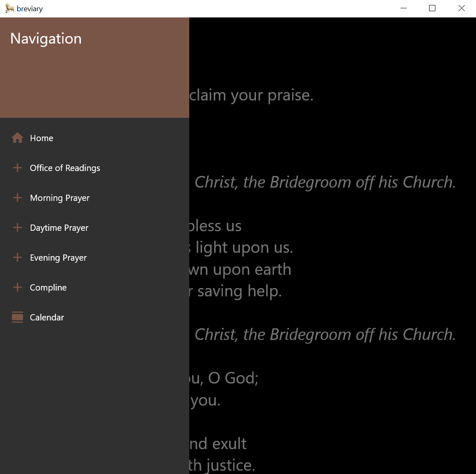The width and height of the screenshot is (476, 474).
Task: Select Morning Prayer from the navigation
Action: [59, 198]
